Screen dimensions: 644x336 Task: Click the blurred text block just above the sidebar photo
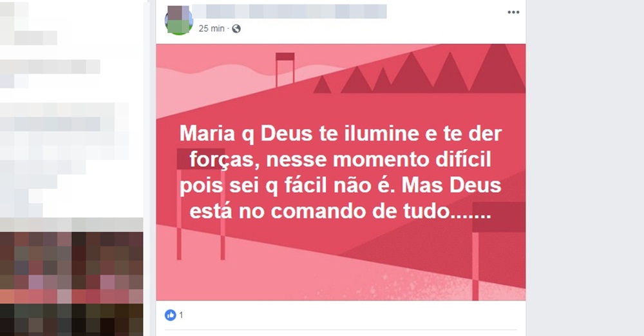(71, 224)
